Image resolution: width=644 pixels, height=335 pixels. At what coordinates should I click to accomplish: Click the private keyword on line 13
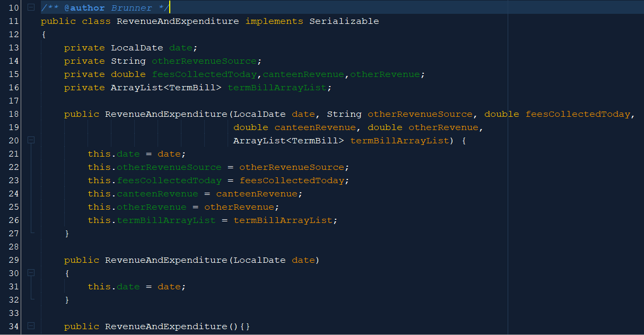point(84,48)
